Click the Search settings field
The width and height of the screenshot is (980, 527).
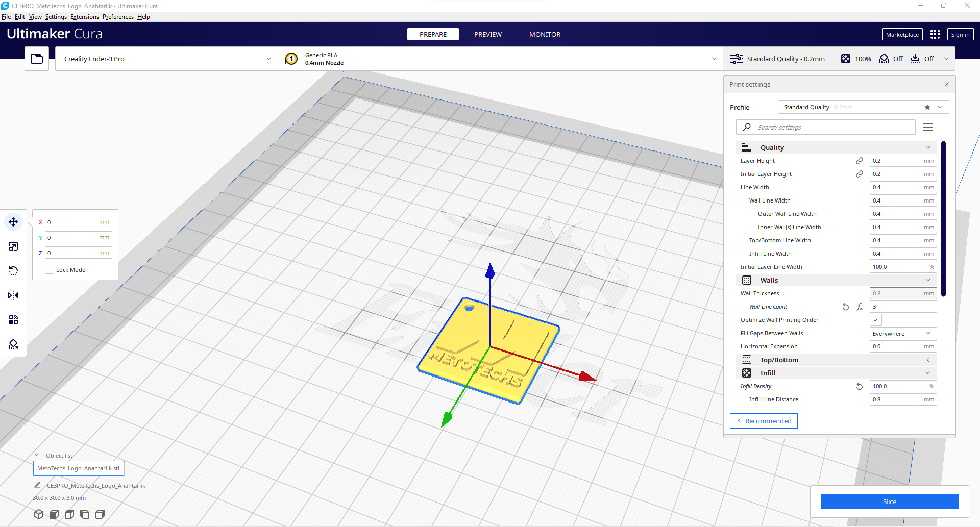point(825,127)
